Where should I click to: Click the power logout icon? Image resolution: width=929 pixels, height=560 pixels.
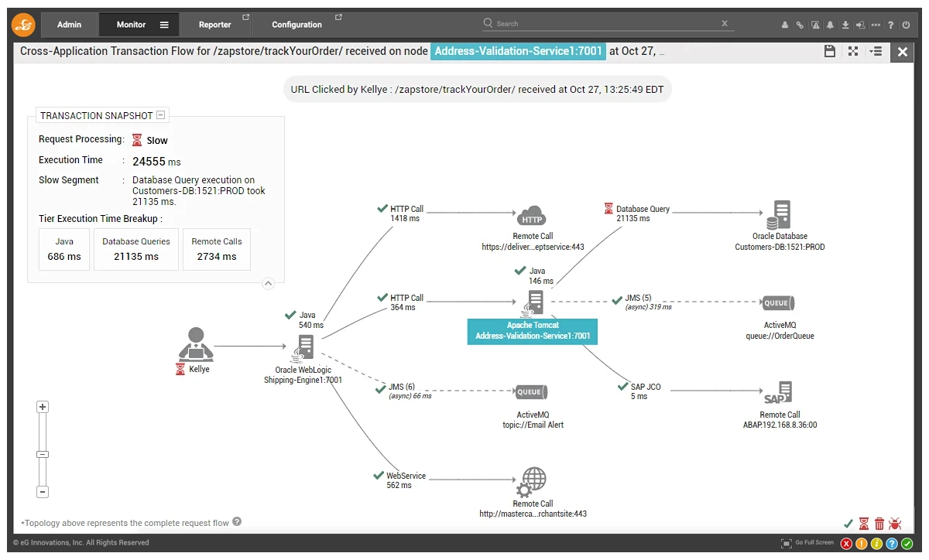point(906,25)
